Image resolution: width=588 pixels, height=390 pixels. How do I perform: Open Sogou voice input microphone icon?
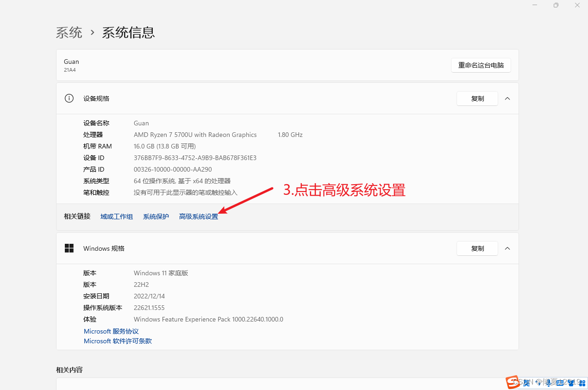(549, 383)
